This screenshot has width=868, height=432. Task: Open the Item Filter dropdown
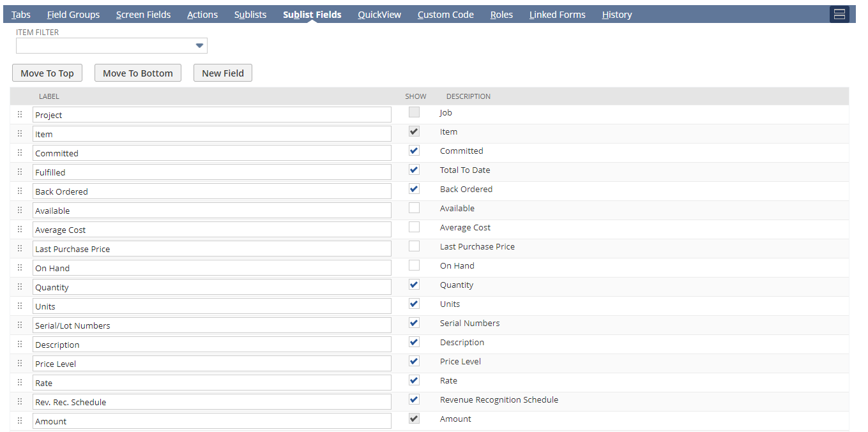199,45
